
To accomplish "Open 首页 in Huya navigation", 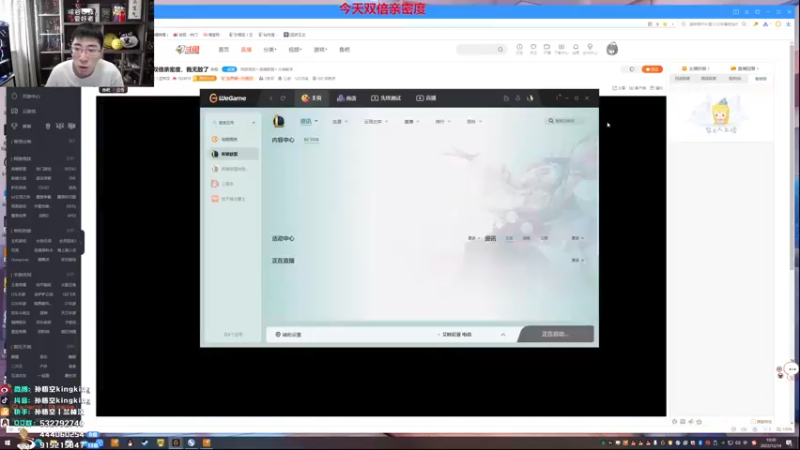I will (x=223, y=49).
